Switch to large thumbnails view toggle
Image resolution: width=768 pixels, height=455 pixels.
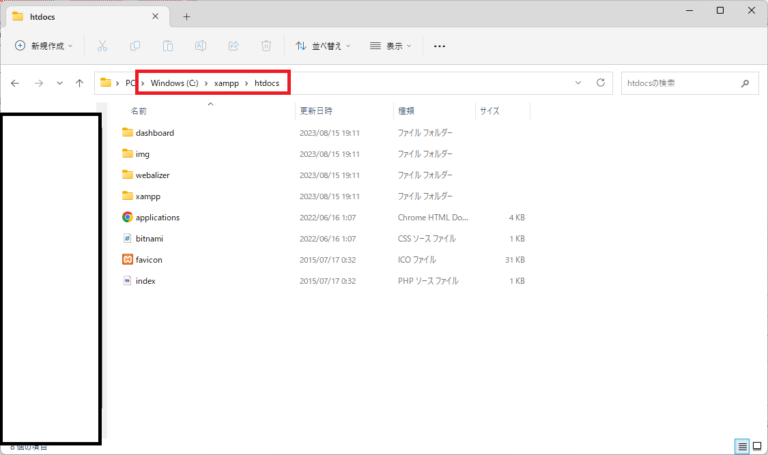pos(756,446)
